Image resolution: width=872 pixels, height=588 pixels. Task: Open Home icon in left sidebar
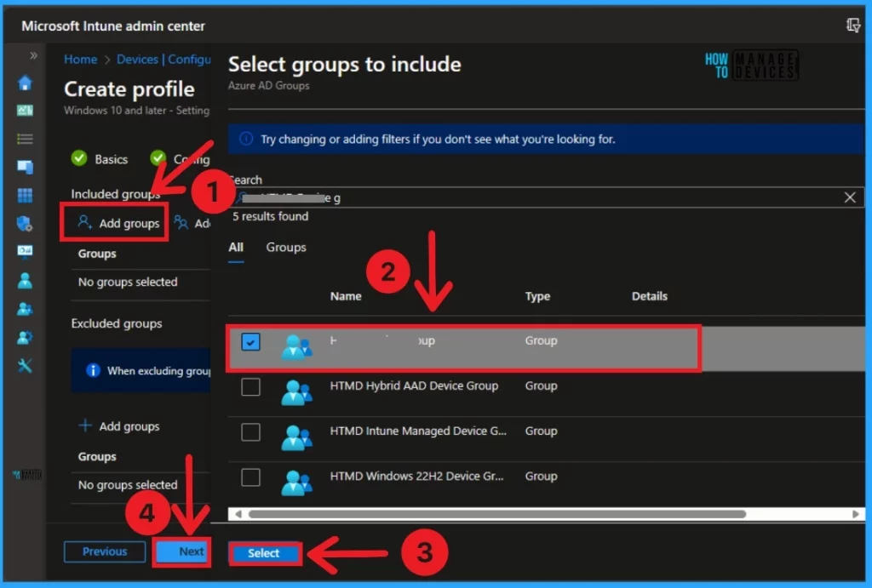25,83
